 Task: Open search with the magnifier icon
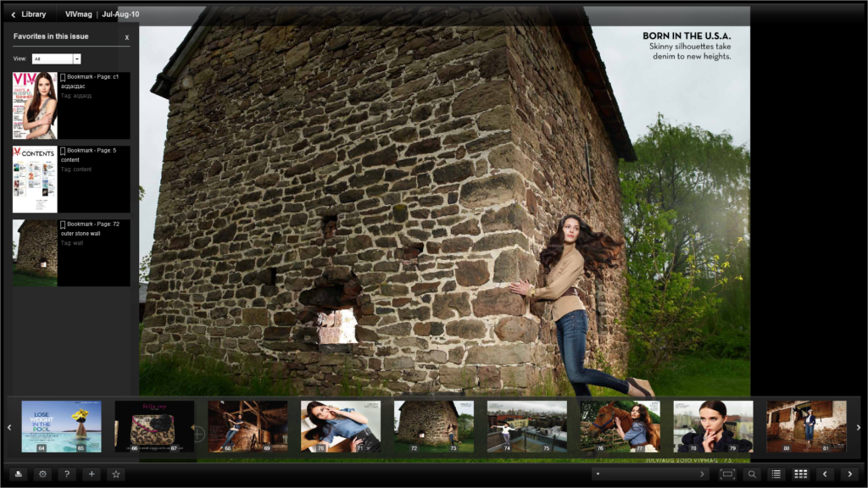[754, 474]
